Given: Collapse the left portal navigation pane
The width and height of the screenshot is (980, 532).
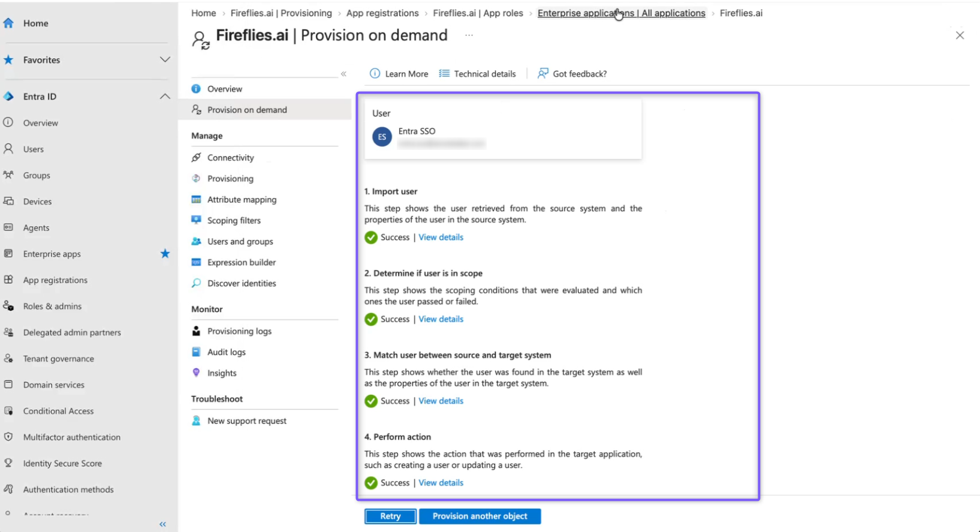Looking at the screenshot, I should (x=162, y=524).
